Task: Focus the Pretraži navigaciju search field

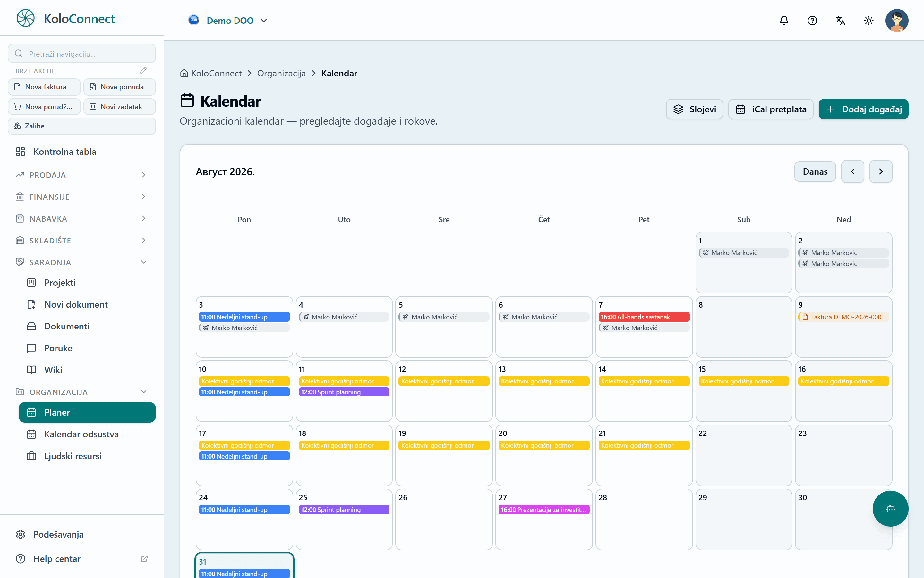Action: click(x=82, y=54)
